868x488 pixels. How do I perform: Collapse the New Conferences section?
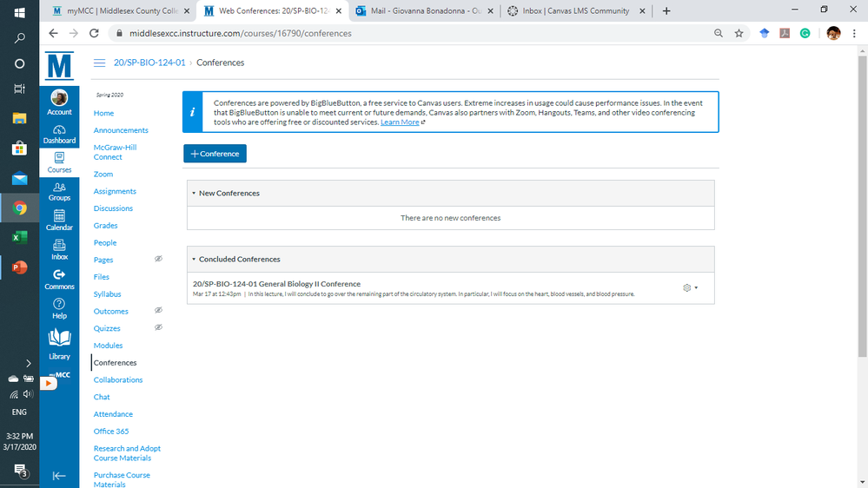(x=194, y=194)
